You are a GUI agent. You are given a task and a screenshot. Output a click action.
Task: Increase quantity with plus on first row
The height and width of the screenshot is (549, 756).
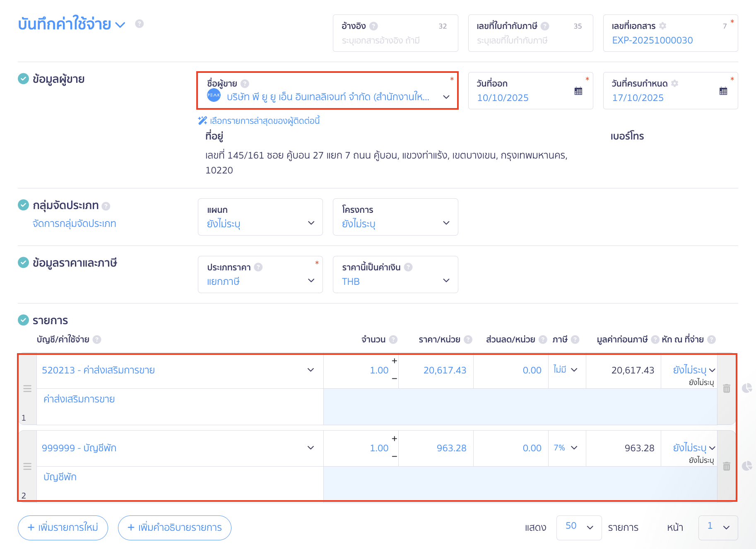(x=394, y=361)
